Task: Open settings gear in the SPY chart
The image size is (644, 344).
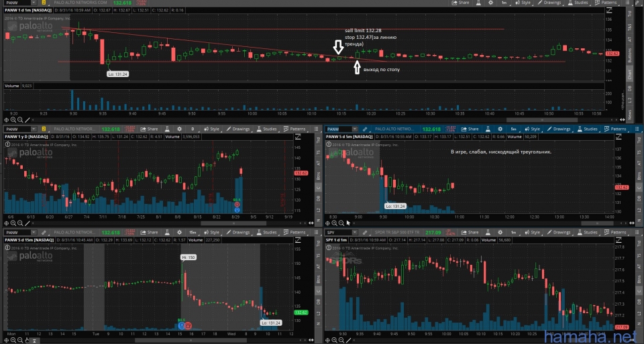Action: click(x=500, y=232)
